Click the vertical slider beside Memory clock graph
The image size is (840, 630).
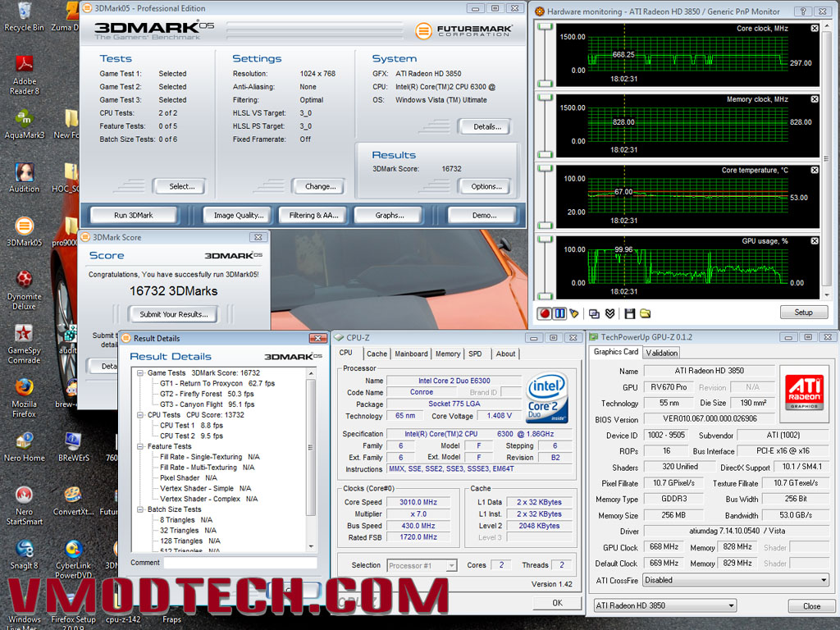[x=545, y=126]
